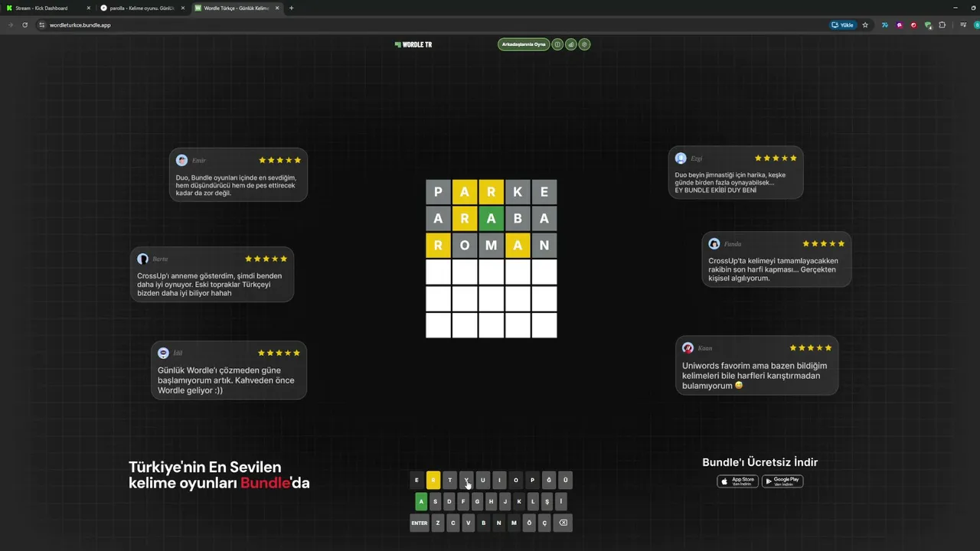The image size is (980, 551).
Task: Close the Stream - Kick Dashboard tab
Action: pyautogui.click(x=89, y=8)
